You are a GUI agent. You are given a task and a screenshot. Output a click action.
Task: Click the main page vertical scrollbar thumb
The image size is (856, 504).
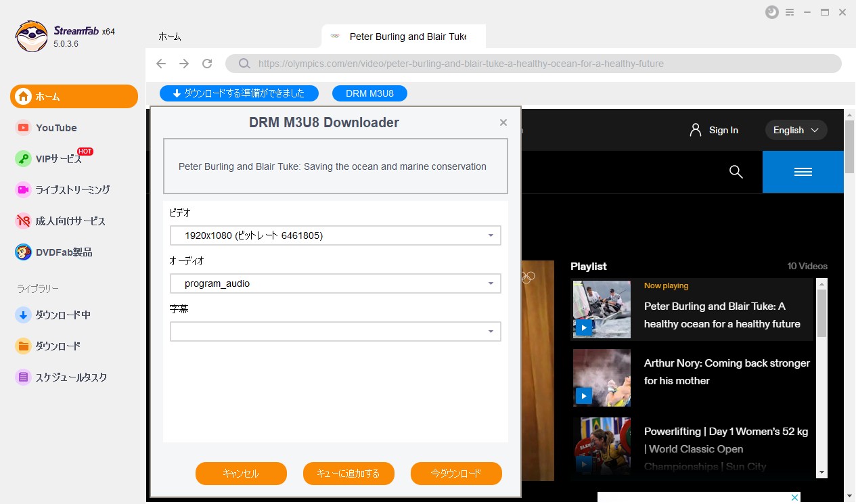click(x=850, y=147)
